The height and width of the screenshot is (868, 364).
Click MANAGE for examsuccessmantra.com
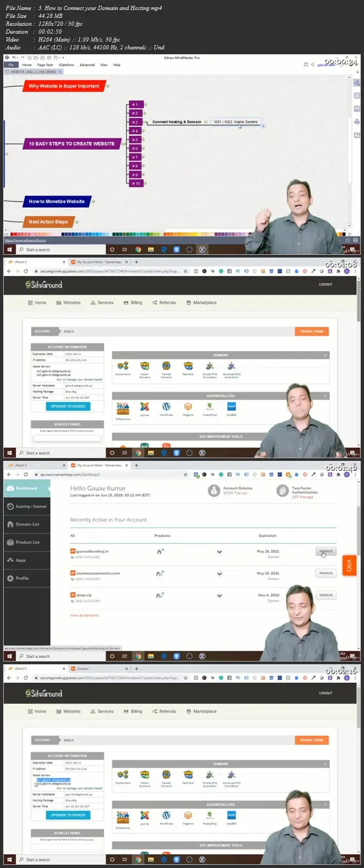pyautogui.click(x=326, y=573)
